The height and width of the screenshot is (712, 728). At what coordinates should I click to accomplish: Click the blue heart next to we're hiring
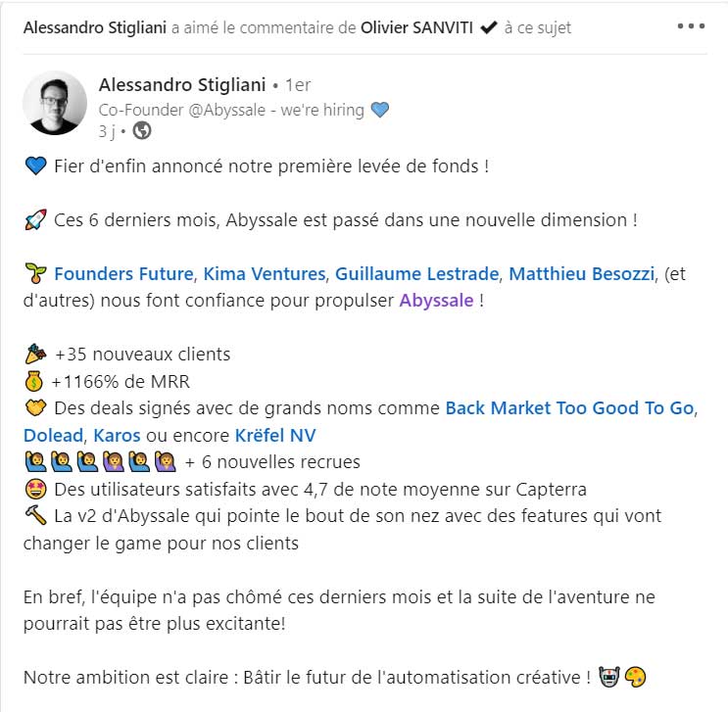click(x=380, y=110)
